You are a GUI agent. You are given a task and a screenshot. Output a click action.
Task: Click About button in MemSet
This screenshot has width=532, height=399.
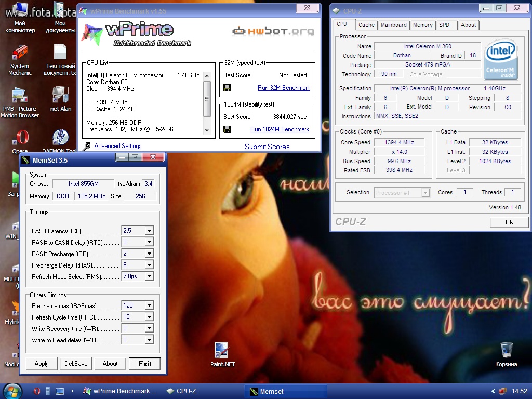coord(110,364)
